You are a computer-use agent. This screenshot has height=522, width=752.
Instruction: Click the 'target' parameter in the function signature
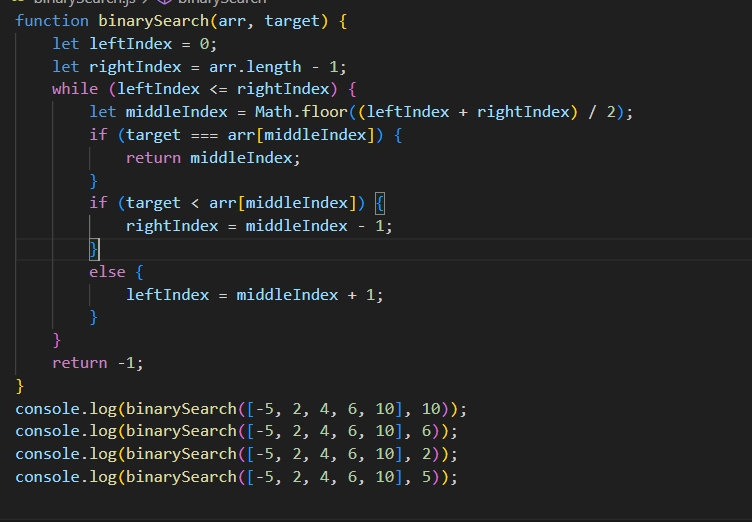[292, 21]
